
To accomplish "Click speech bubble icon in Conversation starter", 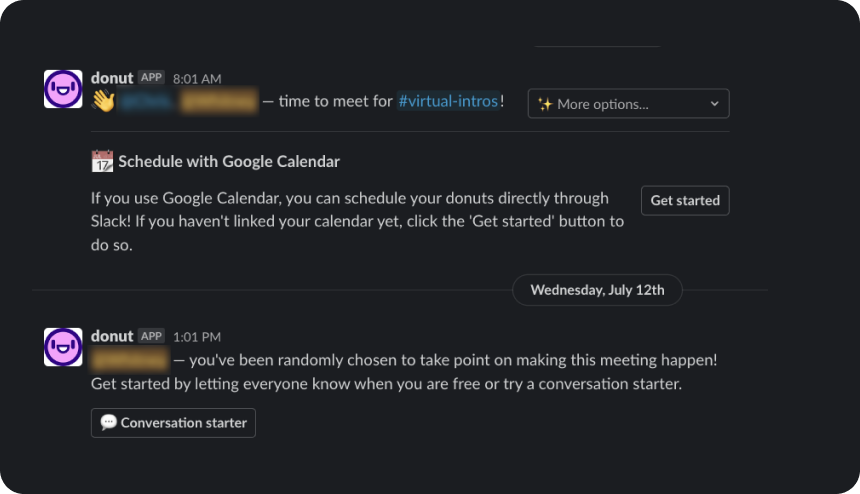I will 109,422.
